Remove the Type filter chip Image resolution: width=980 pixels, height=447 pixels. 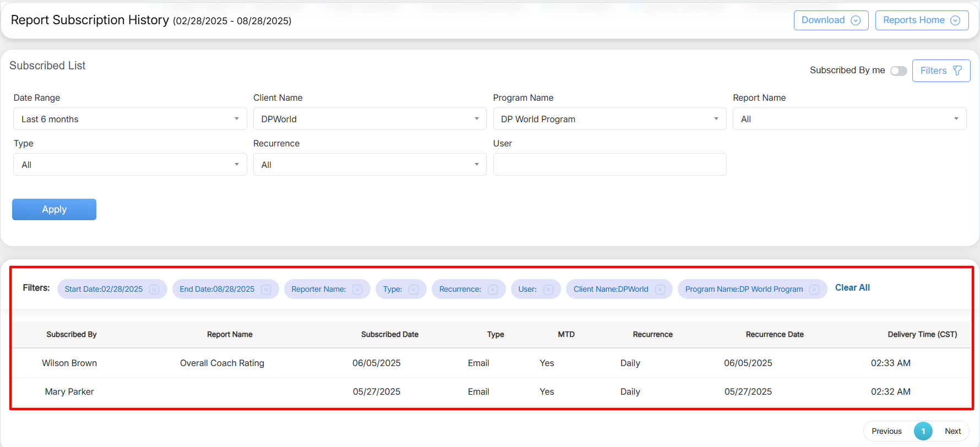point(413,290)
